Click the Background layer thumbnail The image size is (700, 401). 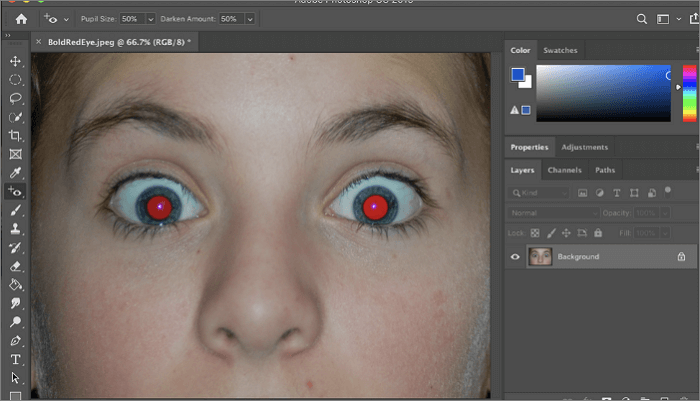click(540, 257)
